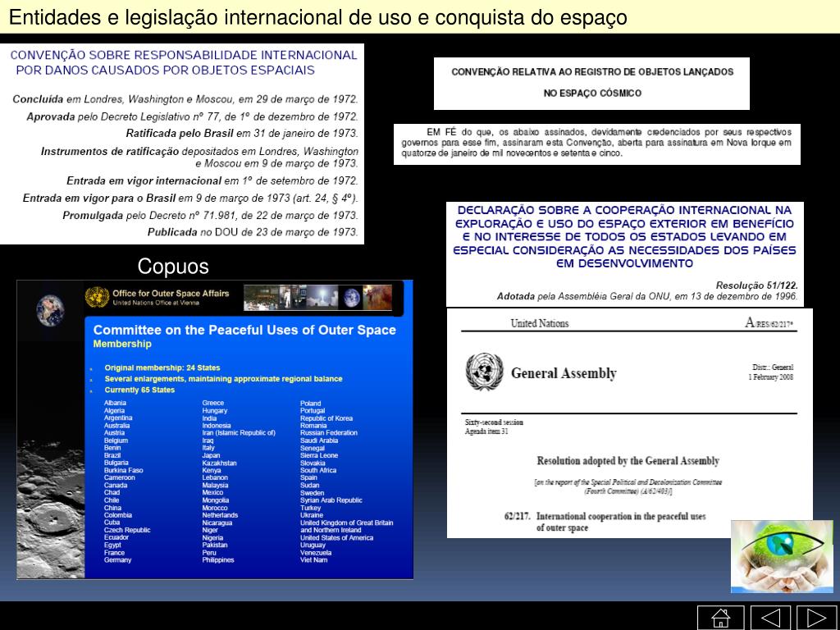The width and height of the screenshot is (840, 630).
Task: Click 'Syrian Arab Republic' entry
Action: pyautogui.click(x=331, y=500)
